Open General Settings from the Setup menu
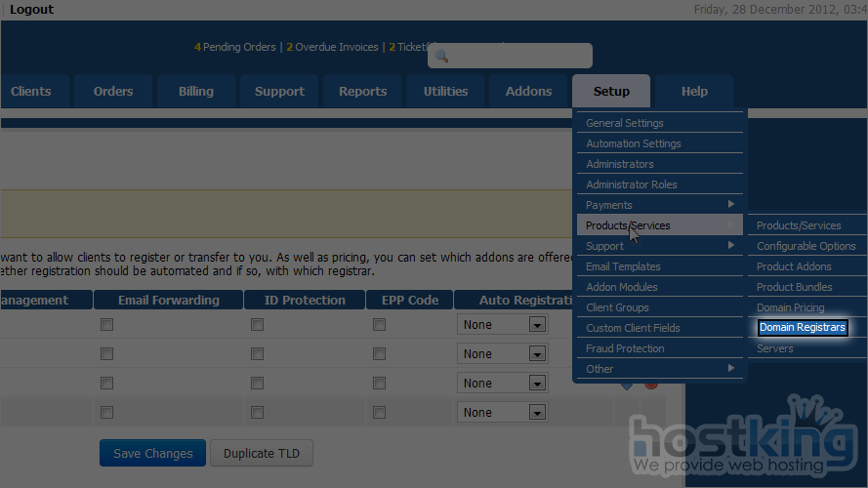Viewport: 868px width, 488px height. [625, 123]
